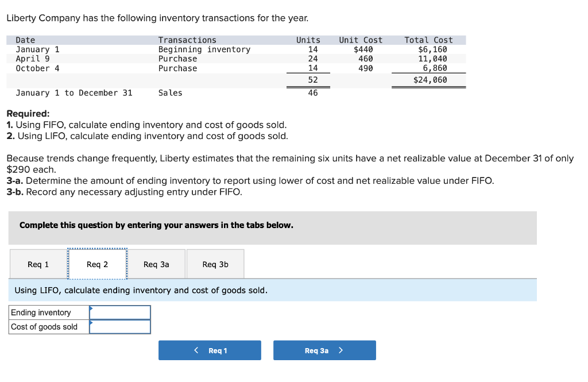Click the Ending inventory input field

point(121,312)
